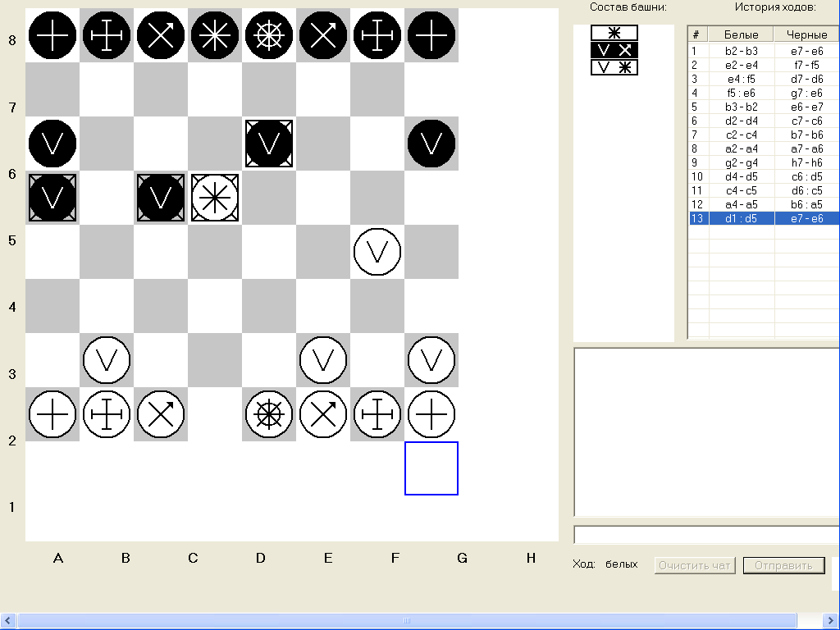
Task: Select move 4 black g7 : e6
Action: 807,93
